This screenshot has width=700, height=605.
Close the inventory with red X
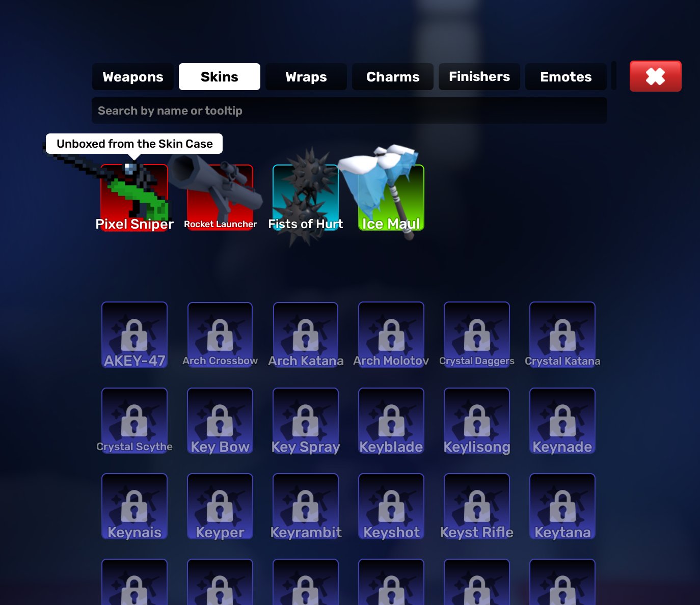pos(656,76)
